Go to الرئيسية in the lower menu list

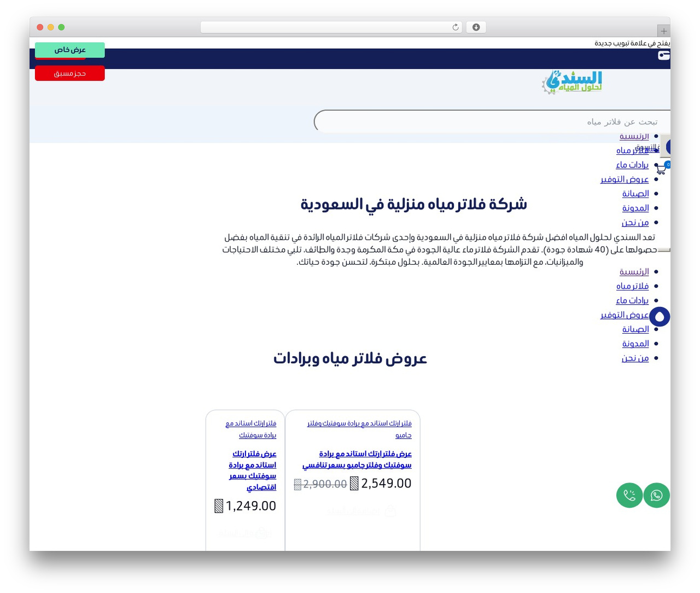(x=634, y=272)
